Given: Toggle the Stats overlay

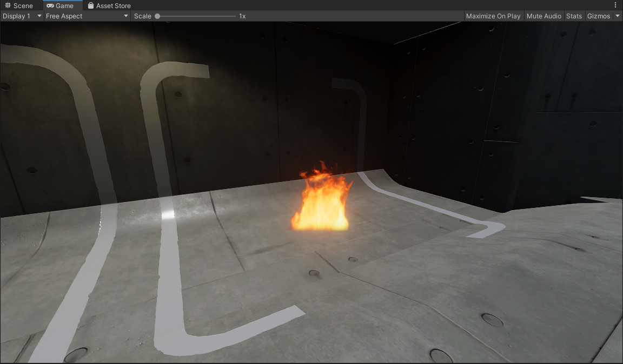Looking at the screenshot, I should (574, 16).
